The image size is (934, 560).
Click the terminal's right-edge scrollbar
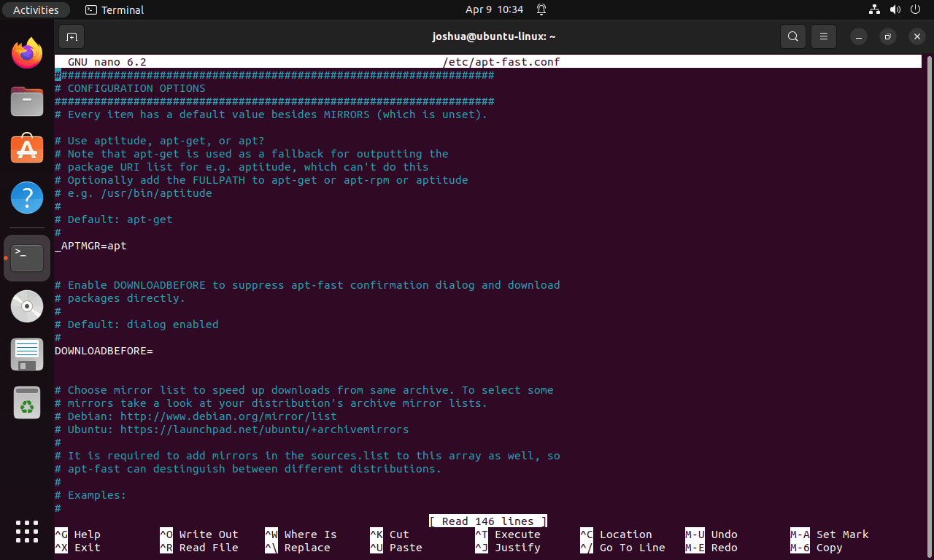click(927, 306)
